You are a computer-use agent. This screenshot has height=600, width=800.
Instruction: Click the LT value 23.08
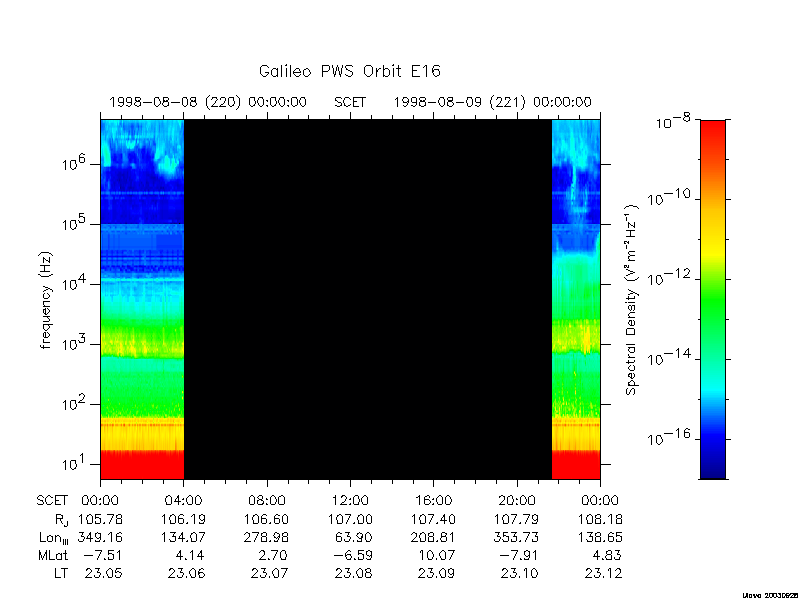(354, 573)
